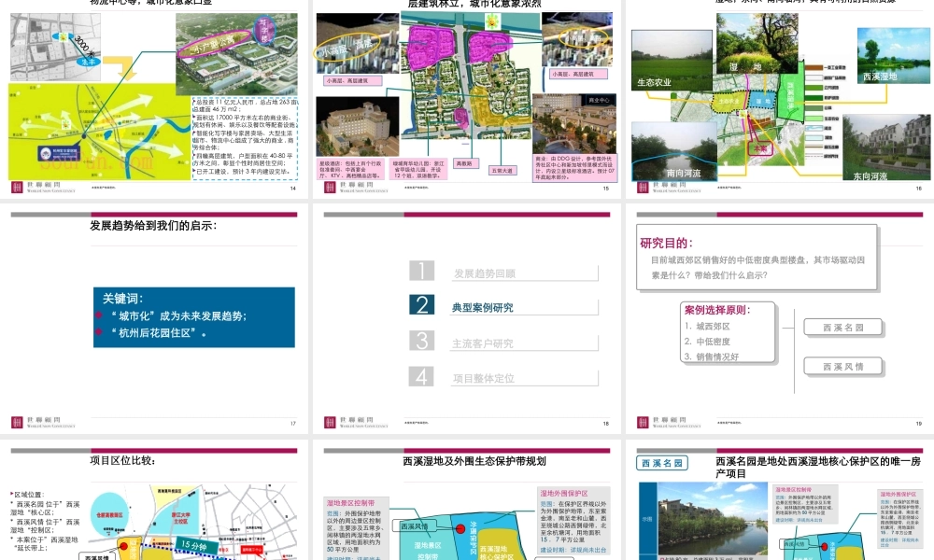Click the 湿地 tree photo on slide 16
The height and width of the screenshot is (560, 934).
757,44
